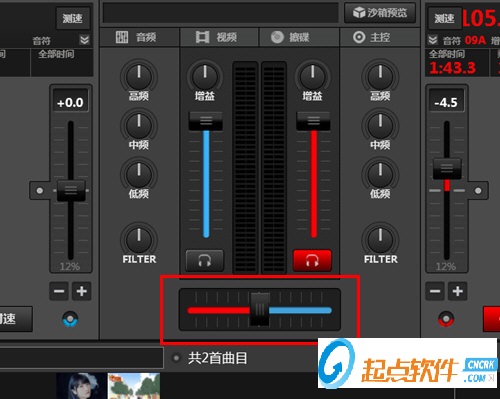Expand left deck double-chevron dropdown
The width and height of the screenshot is (500, 399).
pos(85,40)
